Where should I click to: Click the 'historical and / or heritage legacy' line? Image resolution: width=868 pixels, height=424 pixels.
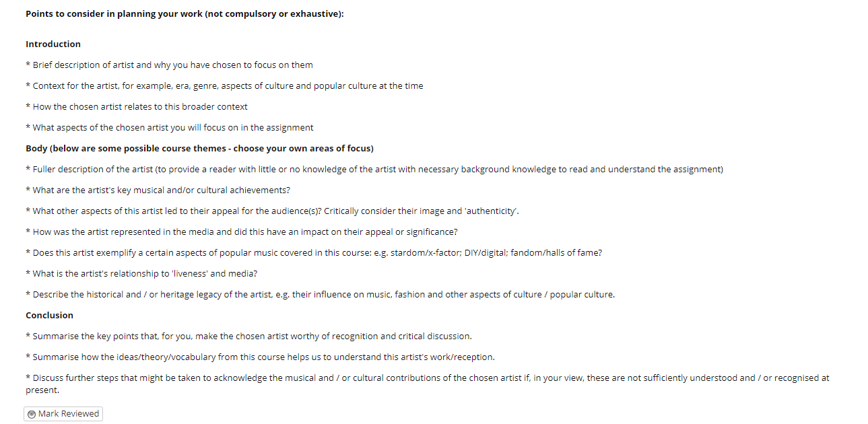(x=320, y=295)
